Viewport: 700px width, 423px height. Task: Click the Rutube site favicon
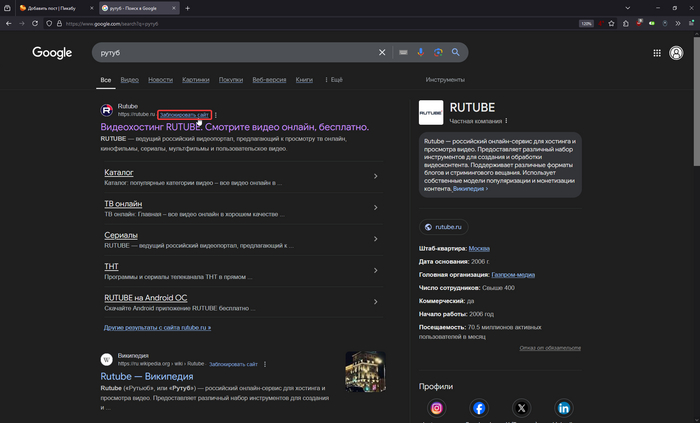click(x=106, y=110)
